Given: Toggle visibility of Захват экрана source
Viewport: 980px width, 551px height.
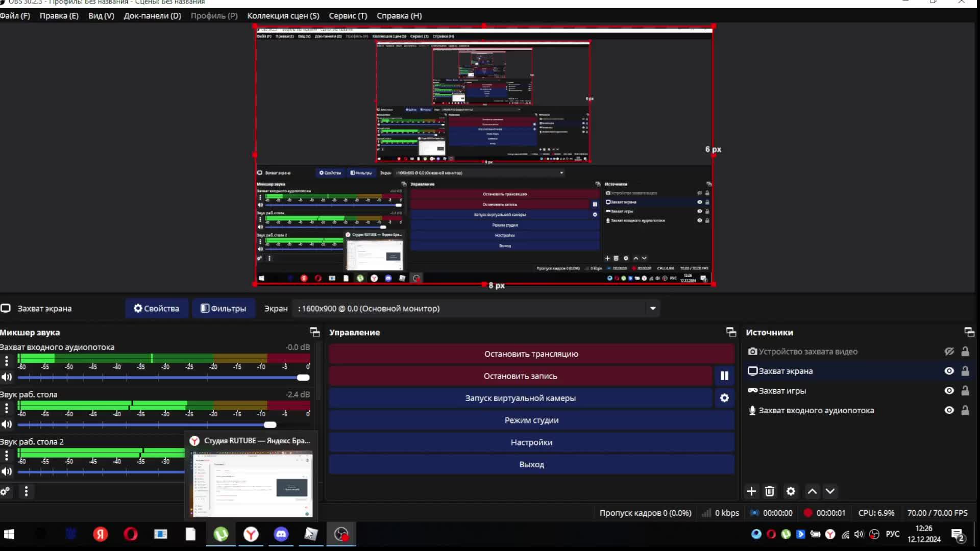Looking at the screenshot, I should 949,371.
